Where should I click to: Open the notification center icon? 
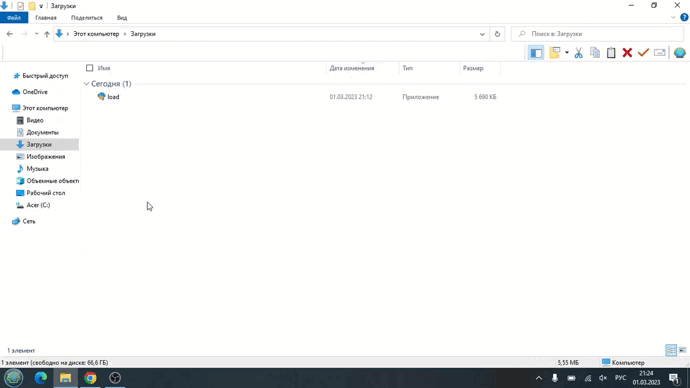coord(674,378)
